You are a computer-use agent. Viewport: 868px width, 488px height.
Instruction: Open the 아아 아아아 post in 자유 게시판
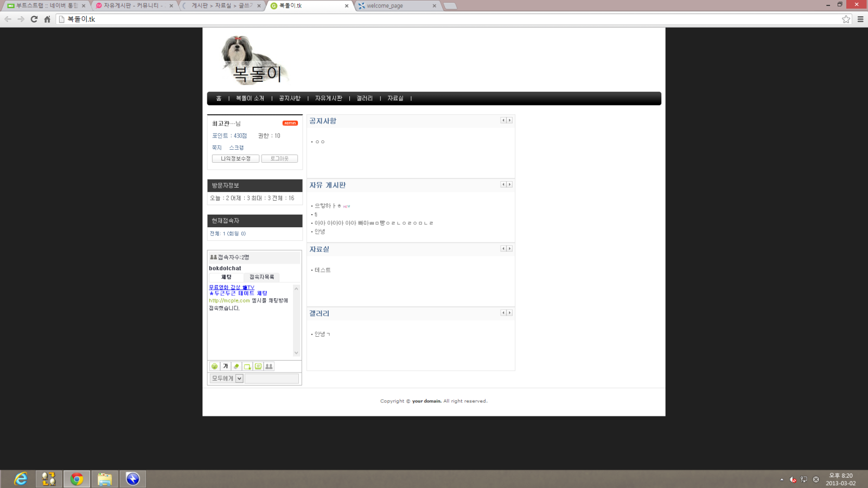point(374,223)
